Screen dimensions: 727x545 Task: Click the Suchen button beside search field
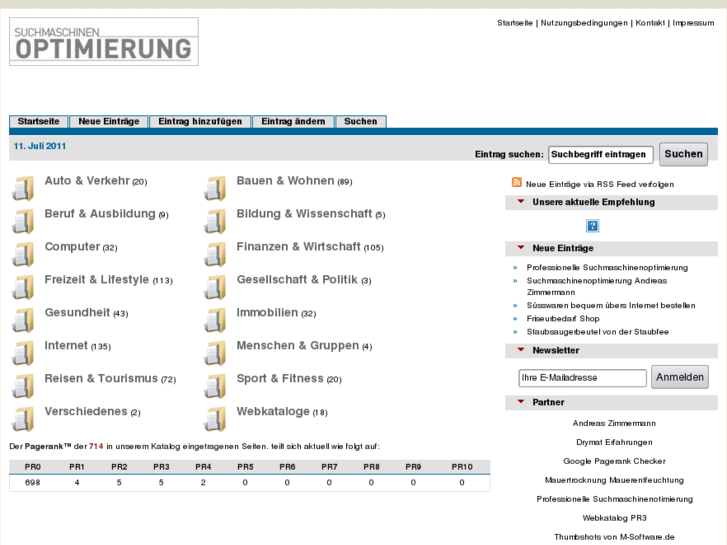coord(683,154)
